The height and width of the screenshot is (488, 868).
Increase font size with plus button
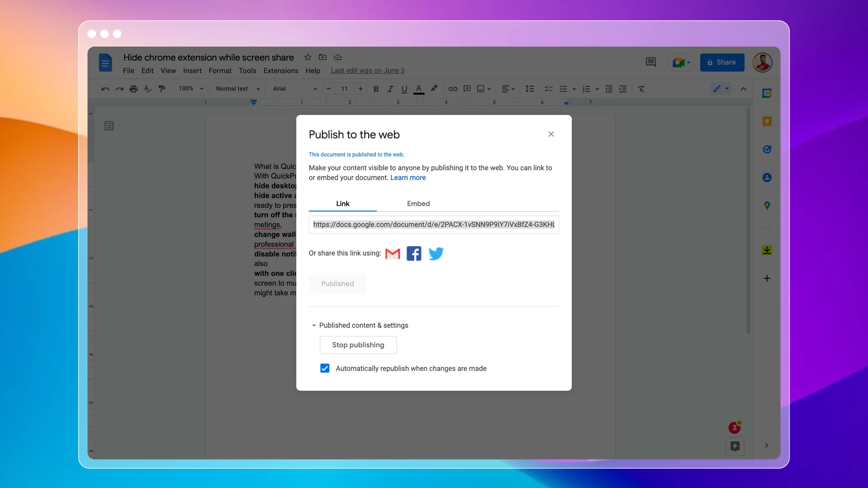coord(361,89)
